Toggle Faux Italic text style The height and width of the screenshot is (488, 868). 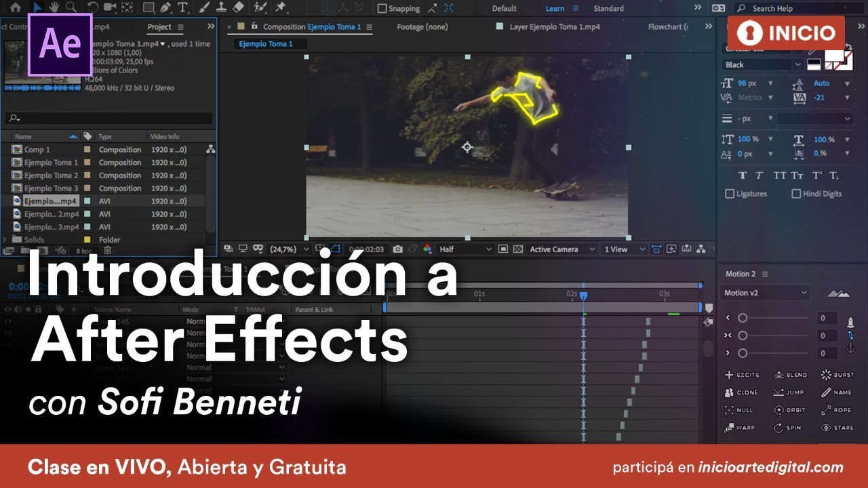tap(759, 176)
